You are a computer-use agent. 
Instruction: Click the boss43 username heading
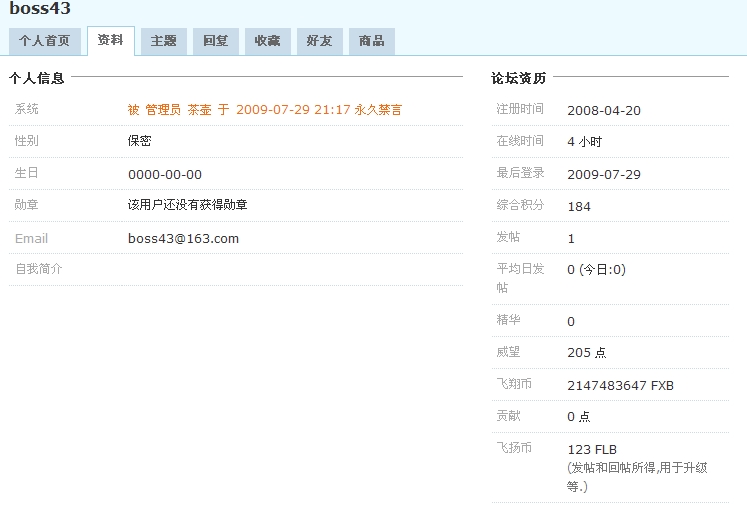40,9
